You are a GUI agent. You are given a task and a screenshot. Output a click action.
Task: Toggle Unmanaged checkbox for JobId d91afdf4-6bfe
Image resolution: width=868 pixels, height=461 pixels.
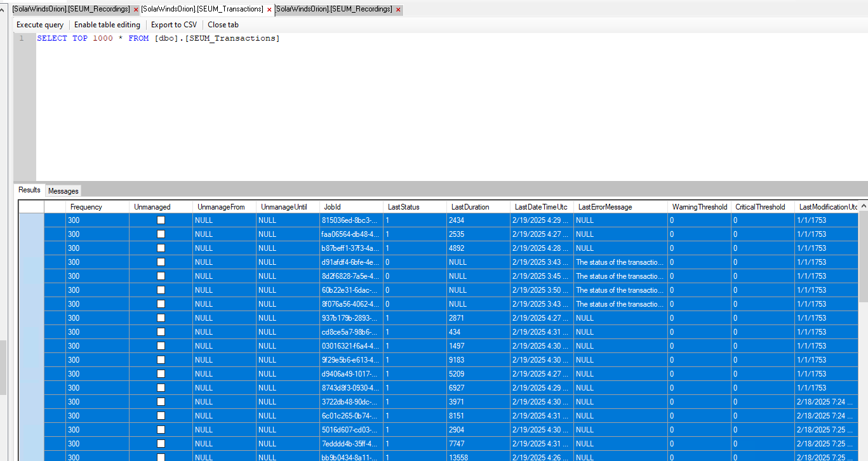pyautogui.click(x=161, y=262)
